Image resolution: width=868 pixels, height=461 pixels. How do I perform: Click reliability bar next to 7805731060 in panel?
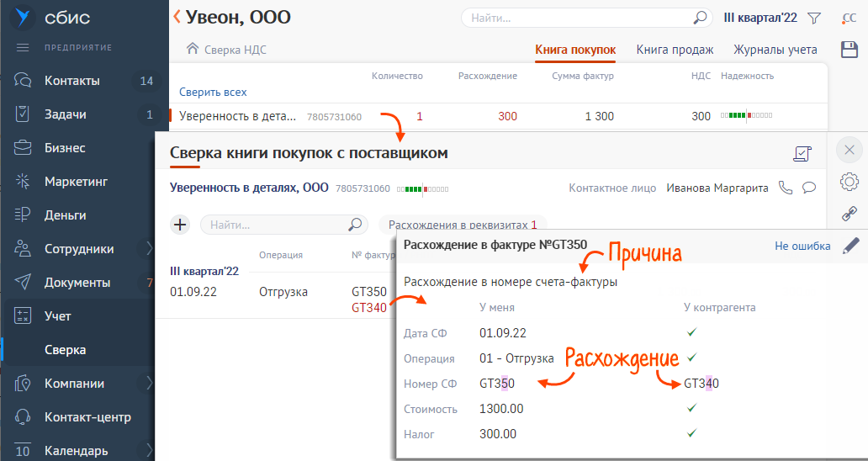coord(422,189)
